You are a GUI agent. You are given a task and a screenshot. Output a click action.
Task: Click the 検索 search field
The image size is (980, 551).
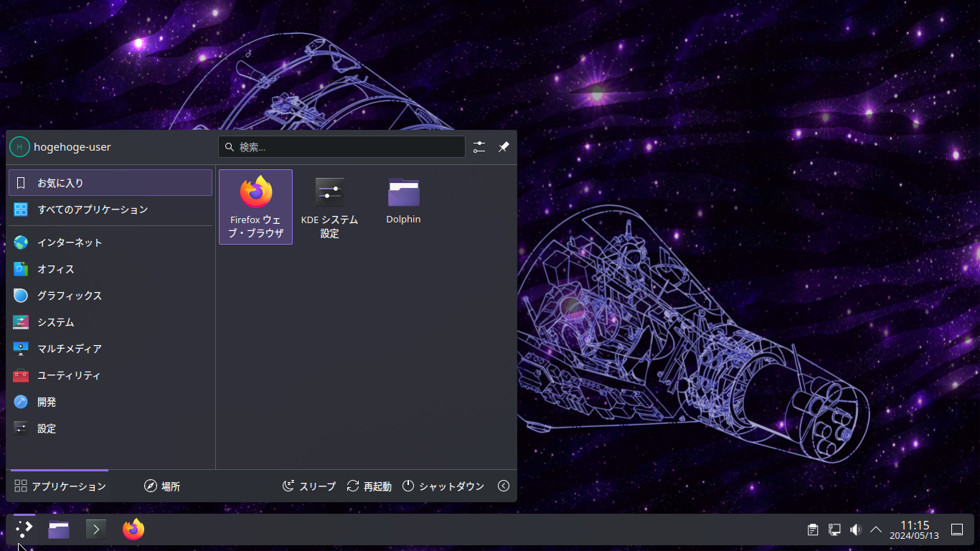pyautogui.click(x=341, y=147)
